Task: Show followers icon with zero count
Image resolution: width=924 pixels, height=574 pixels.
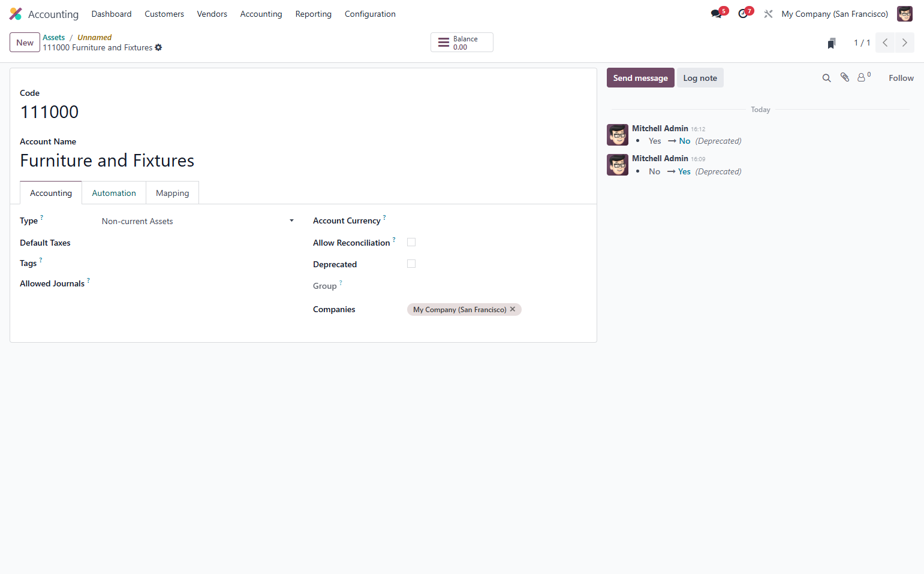Action: [x=863, y=77]
